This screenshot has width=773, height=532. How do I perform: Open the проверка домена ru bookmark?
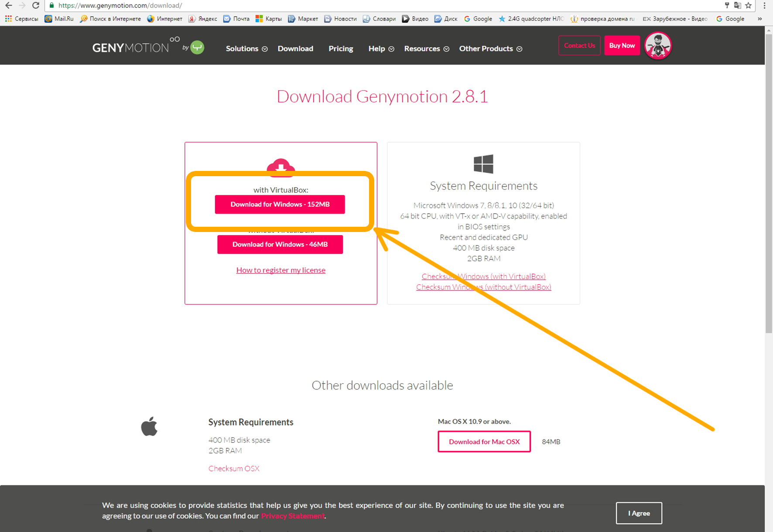(x=602, y=19)
